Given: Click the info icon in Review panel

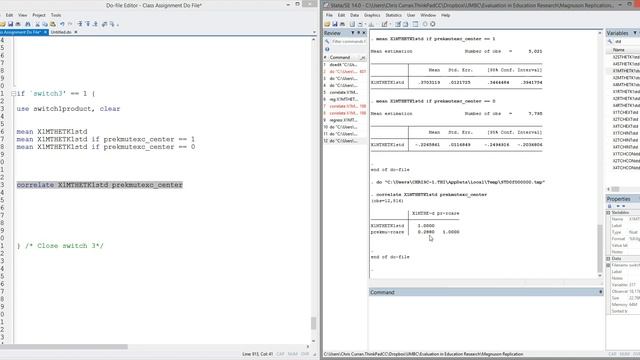Looking at the screenshot, I should tap(327, 49).
